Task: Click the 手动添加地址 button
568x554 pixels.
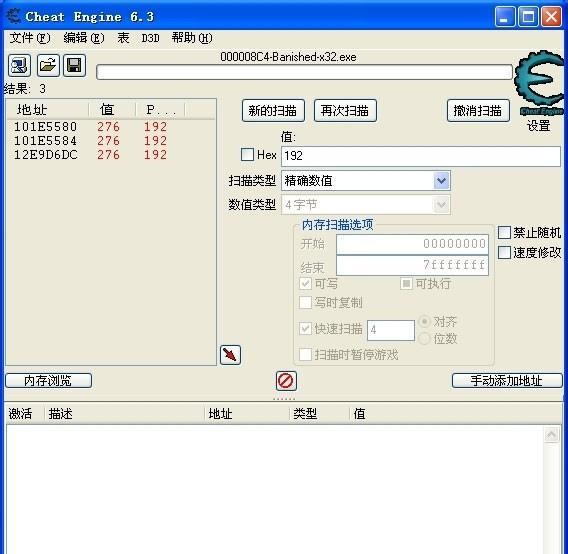Action: click(507, 381)
